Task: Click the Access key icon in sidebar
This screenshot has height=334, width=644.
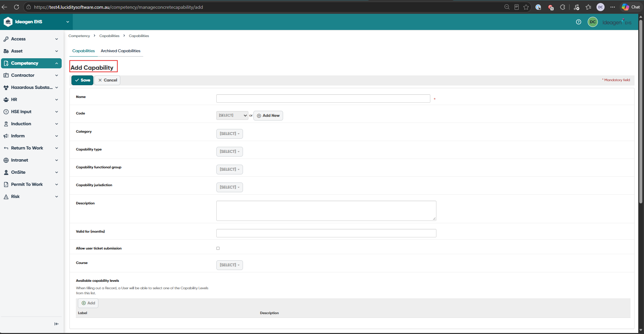Action: coord(6,39)
